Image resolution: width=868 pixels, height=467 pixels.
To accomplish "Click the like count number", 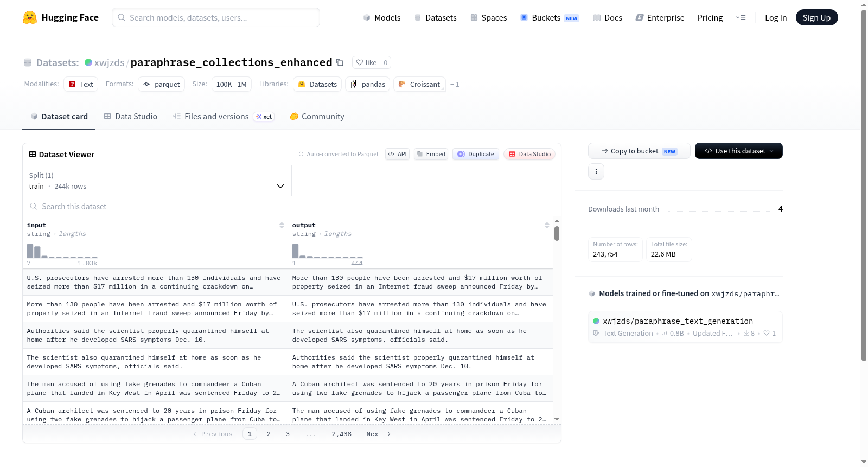I will [386, 62].
